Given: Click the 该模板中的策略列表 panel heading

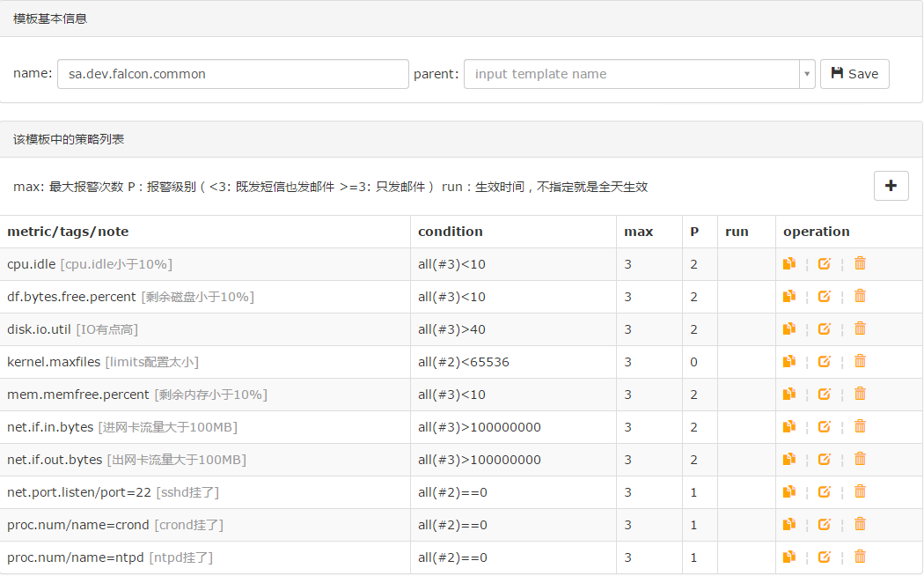Looking at the screenshot, I should (69, 139).
